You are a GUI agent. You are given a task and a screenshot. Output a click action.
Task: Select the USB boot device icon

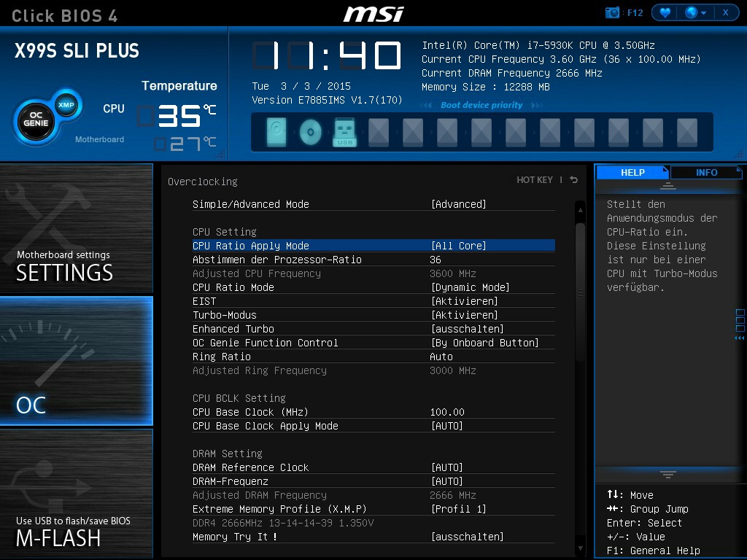(344, 132)
